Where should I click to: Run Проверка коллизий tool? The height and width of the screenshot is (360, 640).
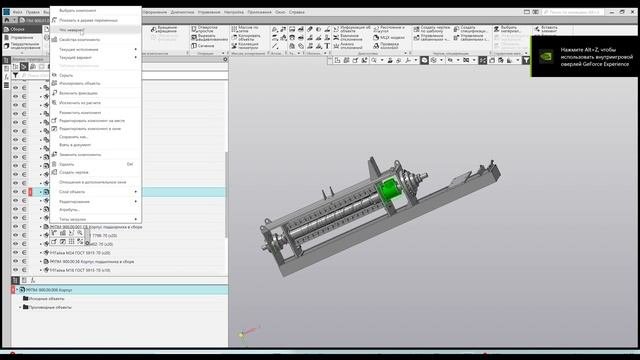[386, 46]
